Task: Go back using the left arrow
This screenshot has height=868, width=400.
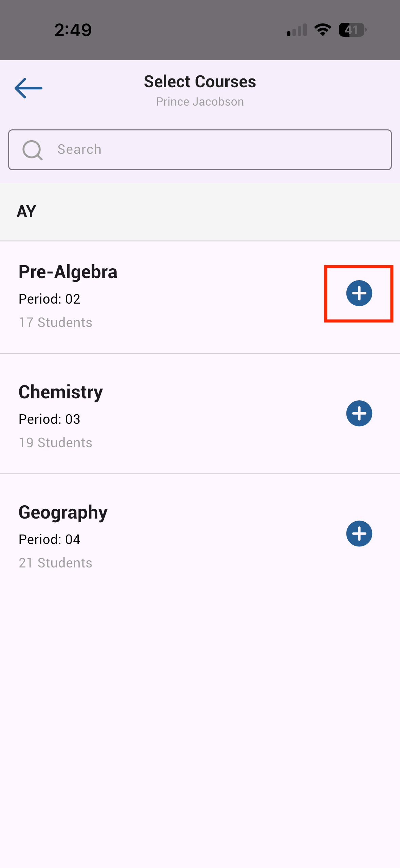Action: 28,88
